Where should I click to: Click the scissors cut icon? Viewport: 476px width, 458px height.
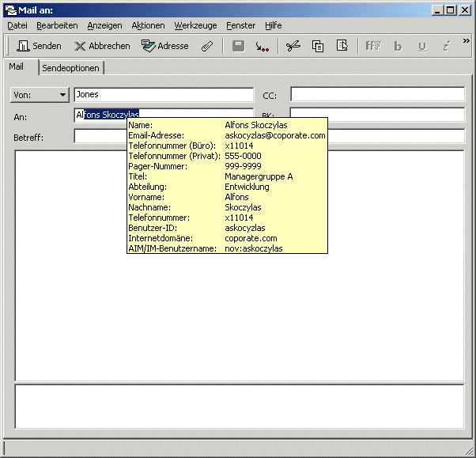[293, 46]
